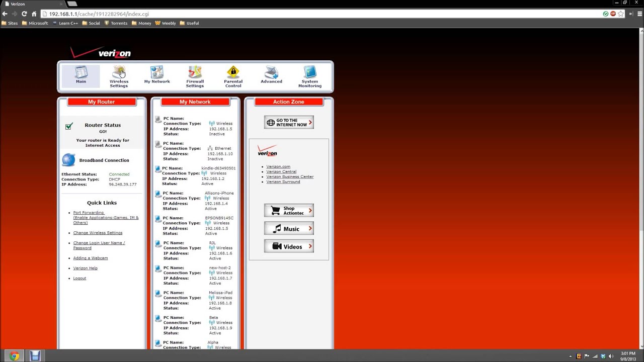Click device icon for Beta
The height and width of the screenshot is (362, 644).
(158, 318)
